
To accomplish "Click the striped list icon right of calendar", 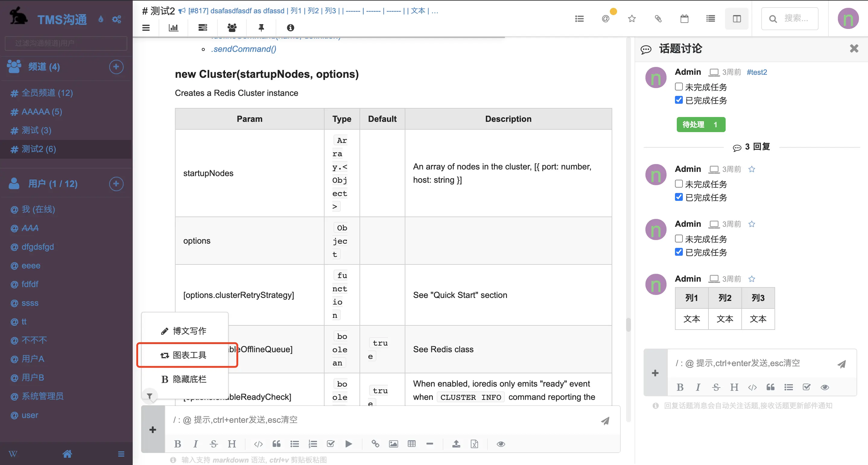I will [x=711, y=19].
